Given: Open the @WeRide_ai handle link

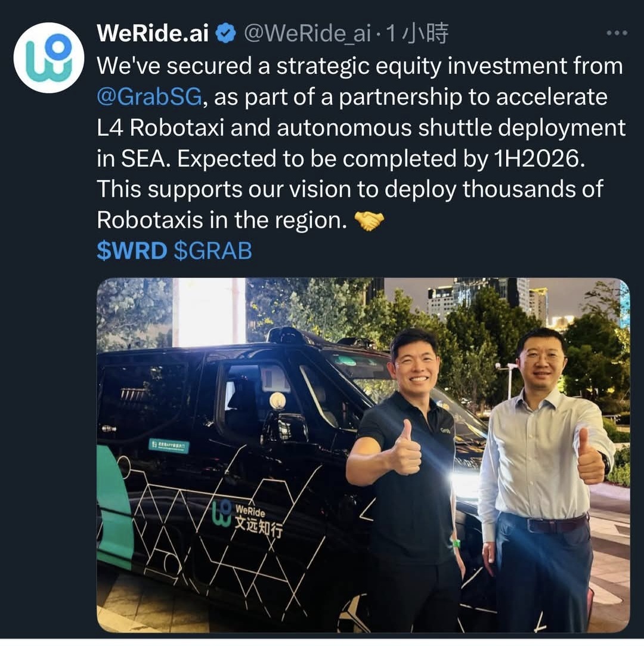Looking at the screenshot, I should coord(308,33).
